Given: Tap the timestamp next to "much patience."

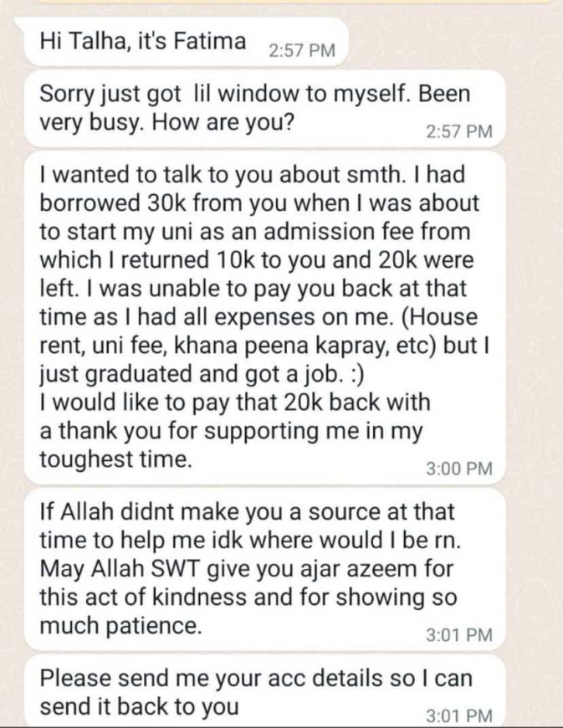Looking at the screenshot, I should 459,634.
